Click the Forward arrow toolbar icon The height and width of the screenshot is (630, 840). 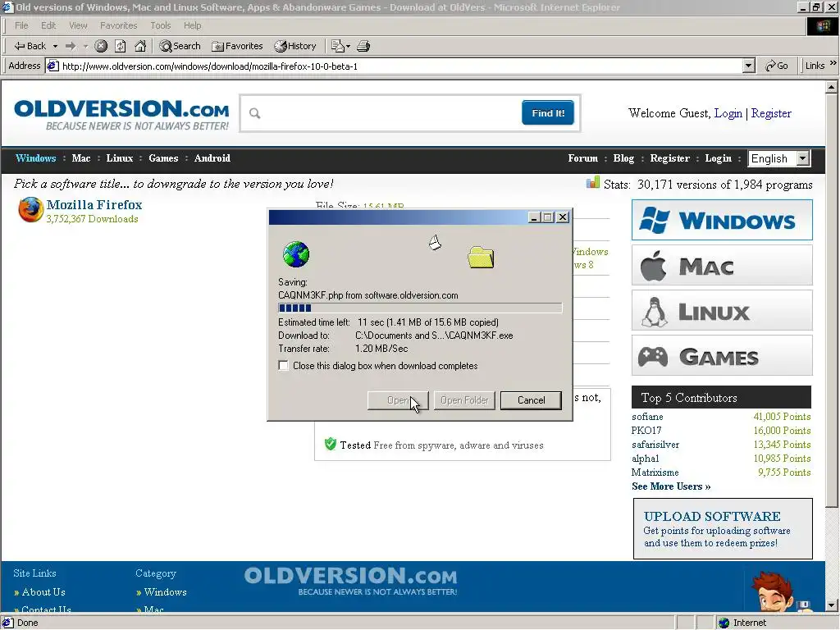coord(71,46)
